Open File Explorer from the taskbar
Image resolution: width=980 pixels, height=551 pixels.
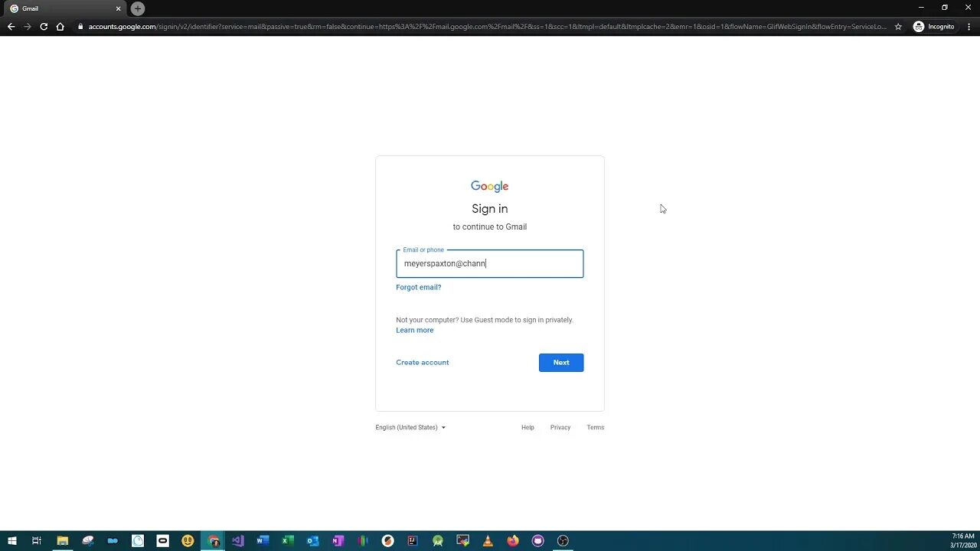(63, 541)
